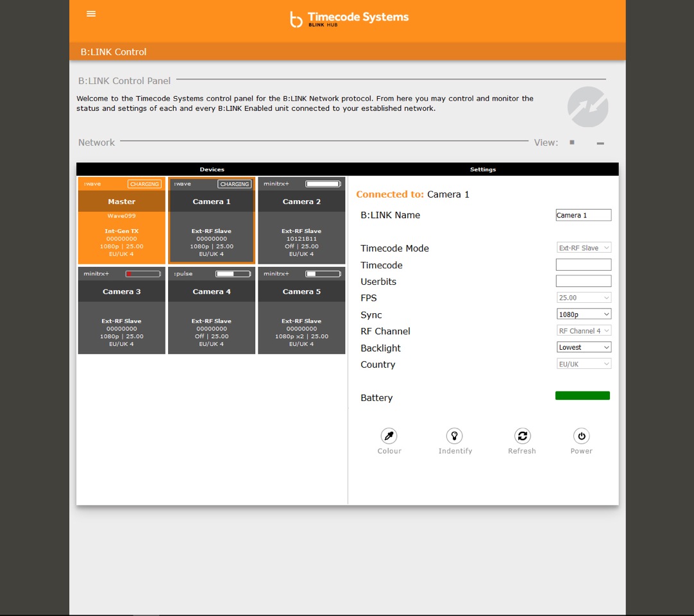Click the grey B:LINK sync arrows icon
Screen dimensions: 694x616
pos(588,107)
